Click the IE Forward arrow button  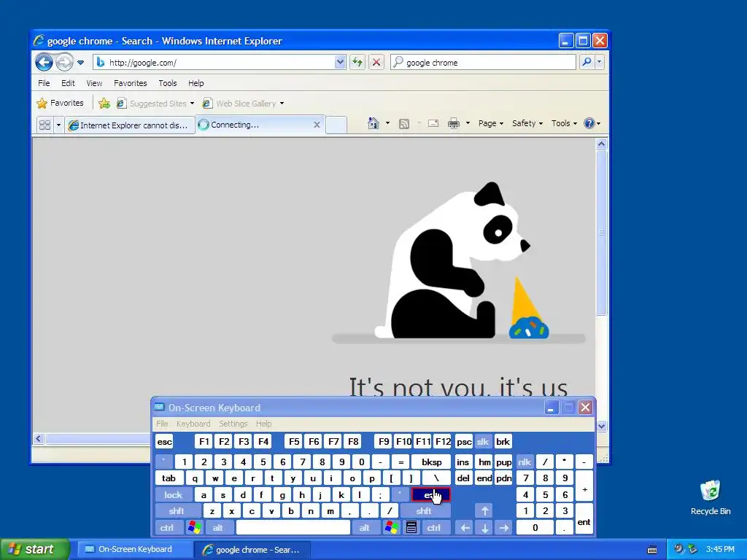[64, 62]
